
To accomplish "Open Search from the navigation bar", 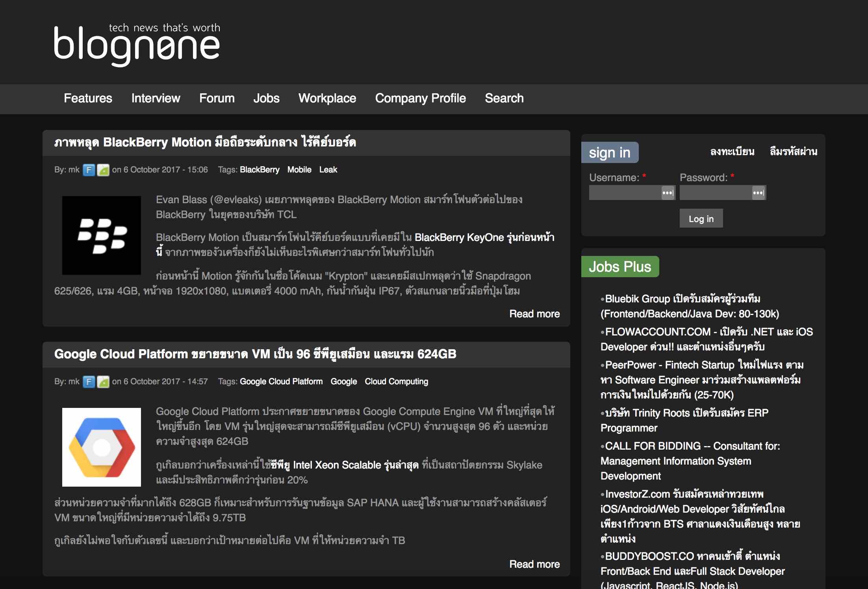I will tap(504, 98).
